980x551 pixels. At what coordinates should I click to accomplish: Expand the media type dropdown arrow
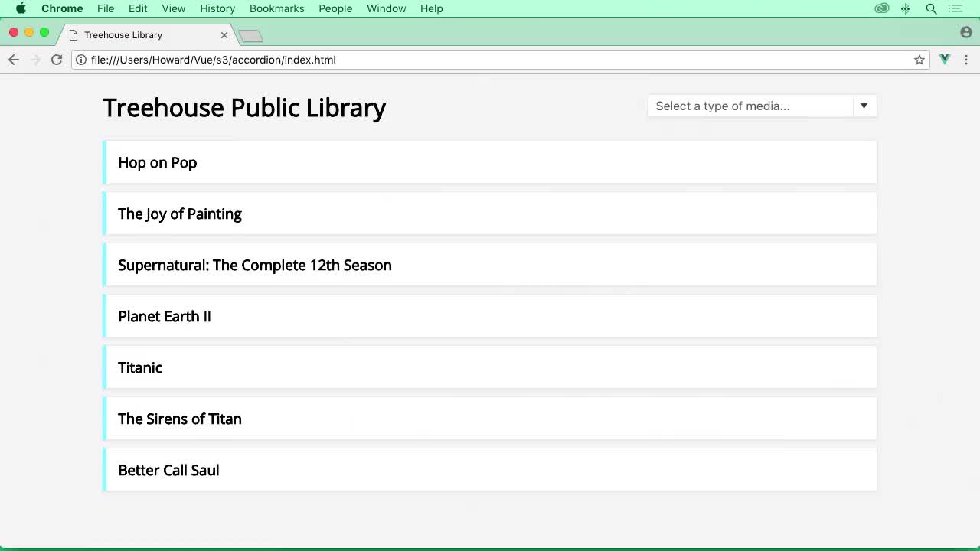[864, 106]
